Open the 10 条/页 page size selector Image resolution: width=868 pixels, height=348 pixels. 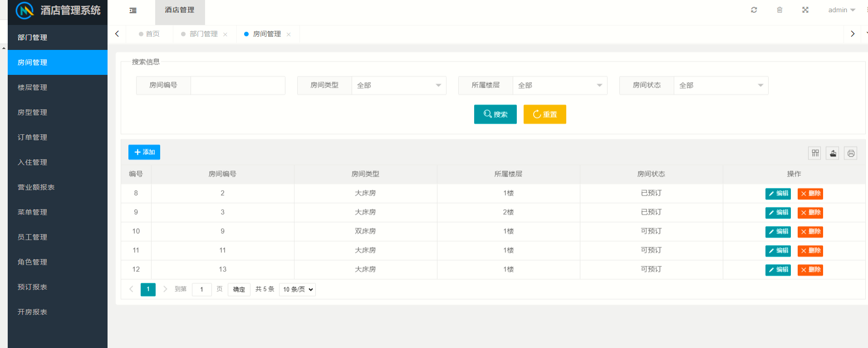(298, 289)
